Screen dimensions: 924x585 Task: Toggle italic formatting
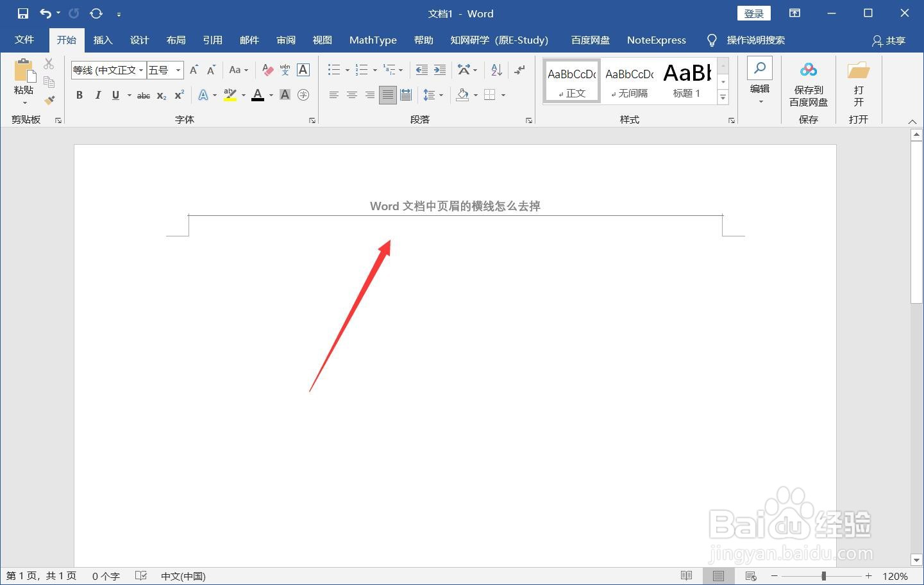97,94
